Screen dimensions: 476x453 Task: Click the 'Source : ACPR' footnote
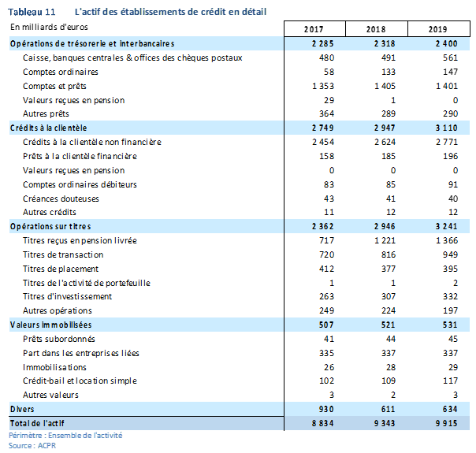[x=33, y=445]
